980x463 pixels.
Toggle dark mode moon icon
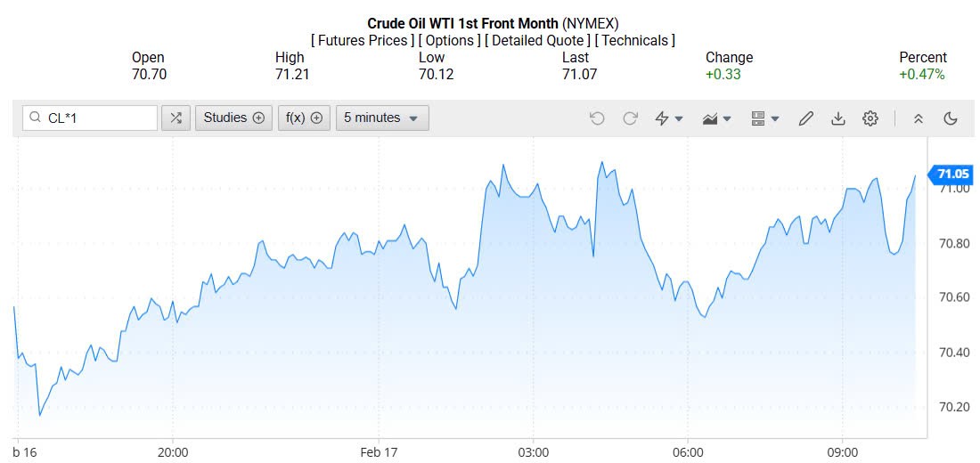pos(950,118)
